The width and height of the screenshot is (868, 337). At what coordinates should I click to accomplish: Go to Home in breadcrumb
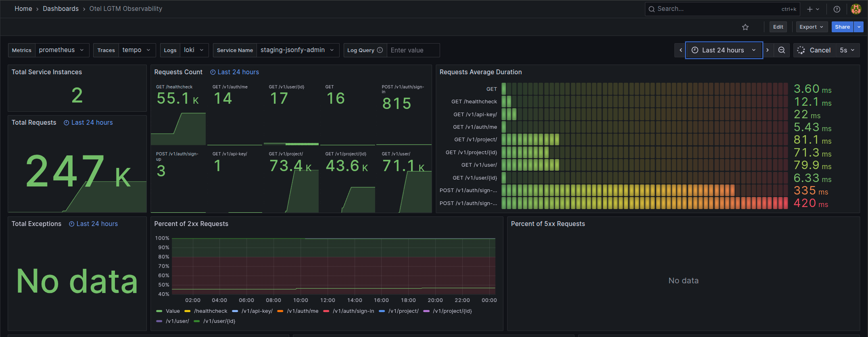click(x=23, y=8)
